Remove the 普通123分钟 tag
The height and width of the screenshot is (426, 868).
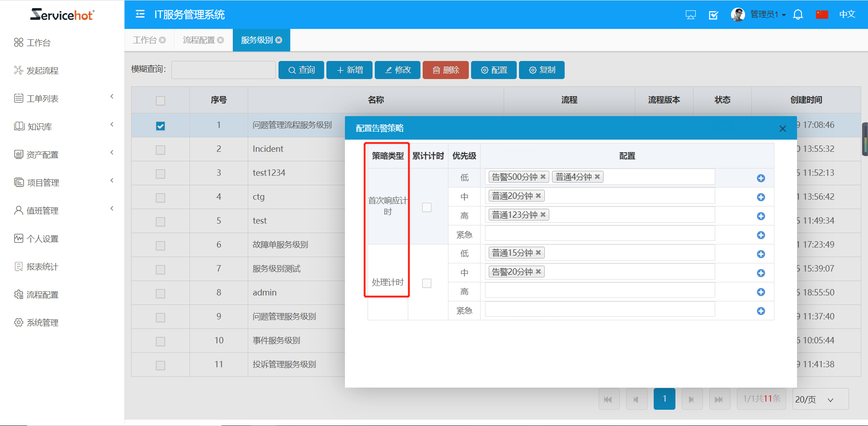[x=543, y=215]
